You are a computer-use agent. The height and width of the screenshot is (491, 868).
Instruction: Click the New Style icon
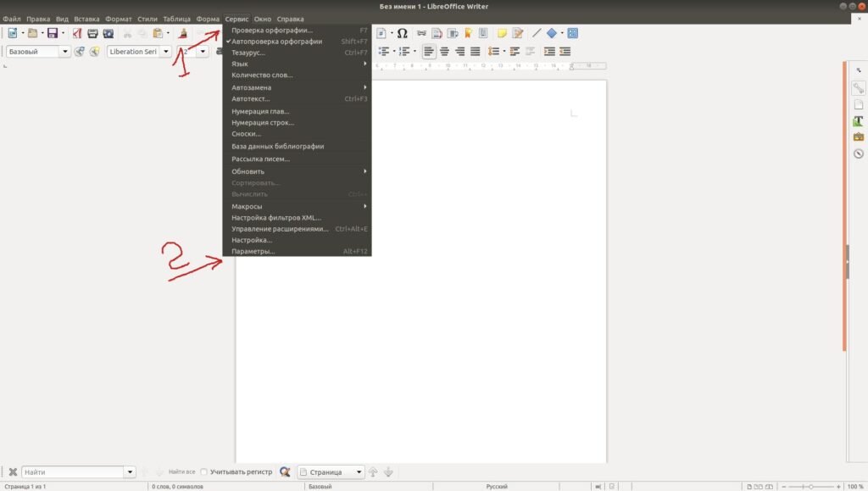(x=95, y=52)
